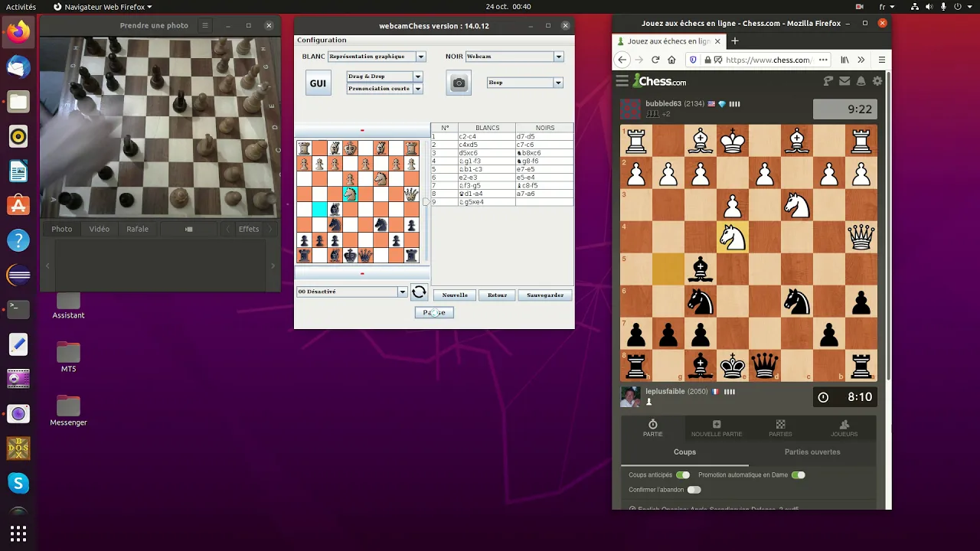The width and height of the screenshot is (980, 551).
Task: Click the Retour button
Action: click(x=498, y=295)
